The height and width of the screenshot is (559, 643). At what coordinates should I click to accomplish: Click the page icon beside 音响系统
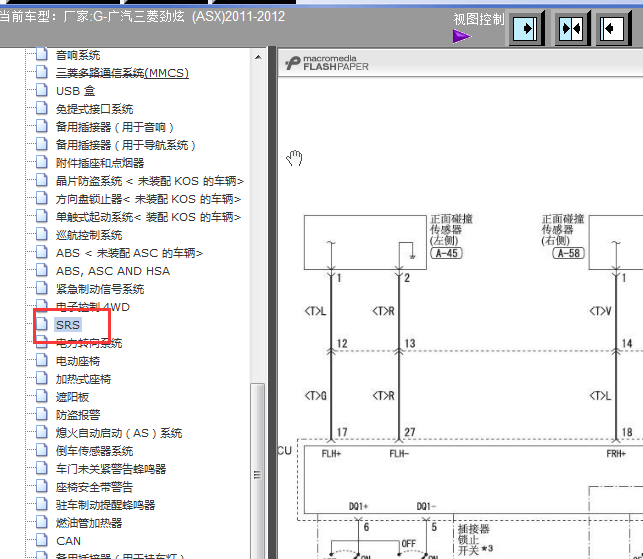(x=41, y=54)
